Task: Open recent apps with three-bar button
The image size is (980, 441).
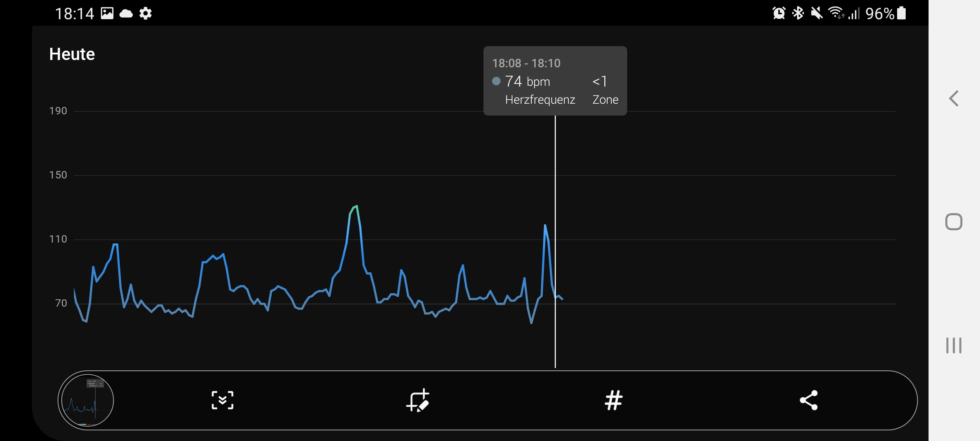Action: (953, 345)
